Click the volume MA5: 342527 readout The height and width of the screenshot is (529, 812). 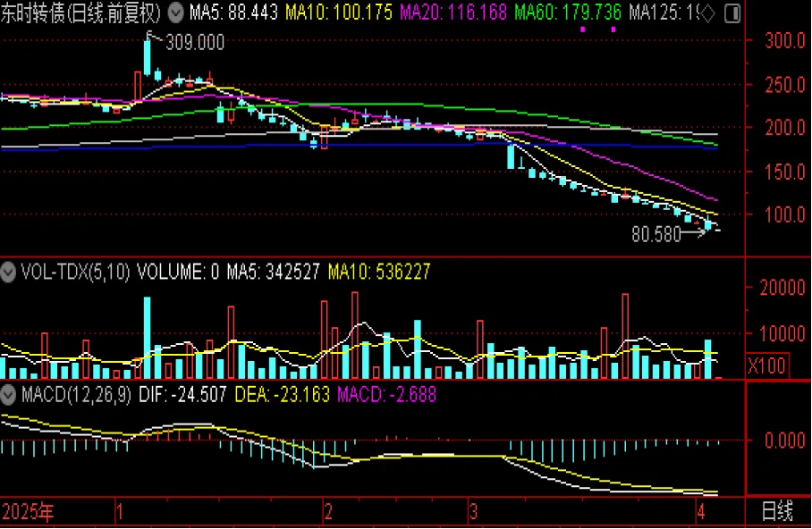click(x=274, y=272)
